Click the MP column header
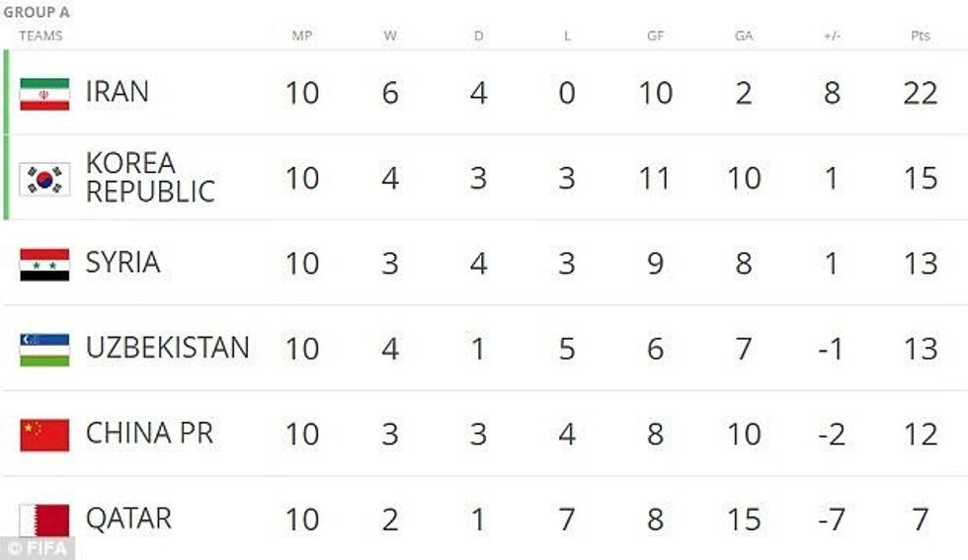Viewport: 968px width, 560px height. coord(301,36)
